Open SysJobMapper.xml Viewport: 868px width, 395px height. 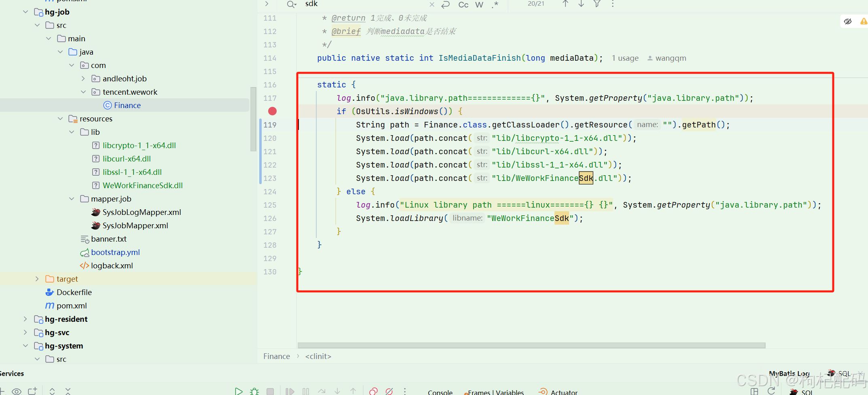click(135, 225)
